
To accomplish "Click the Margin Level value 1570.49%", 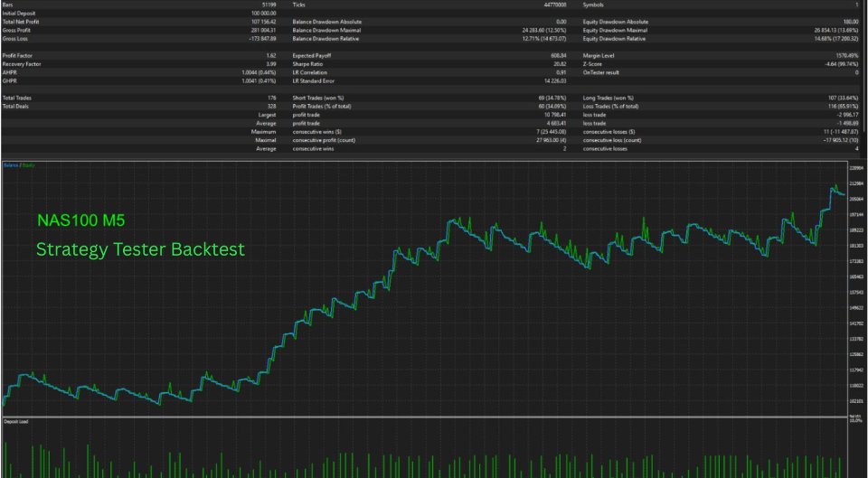I will tap(847, 56).
